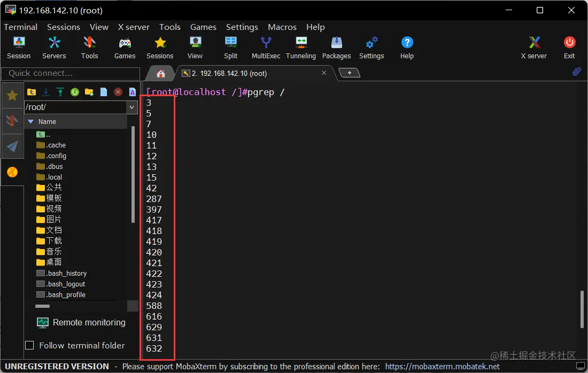Click the monitor icon in status bar
The width and height of the screenshot is (588, 373).
(580, 366)
